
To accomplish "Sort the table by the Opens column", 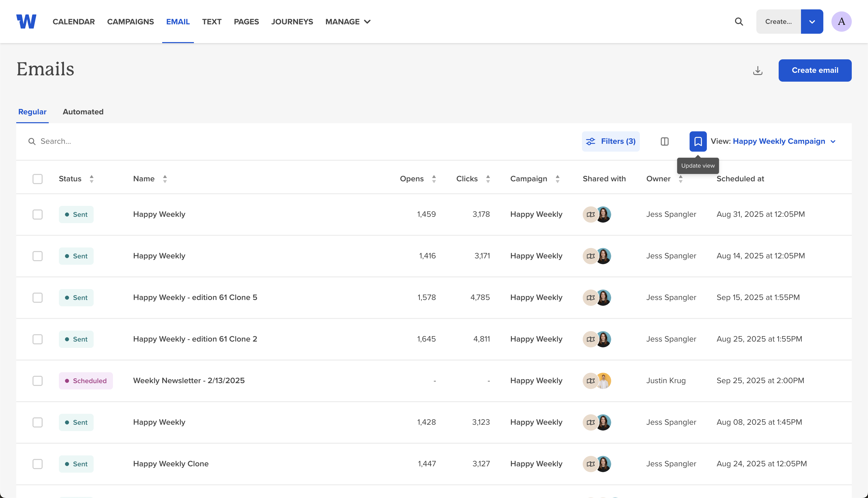I will click(x=434, y=179).
